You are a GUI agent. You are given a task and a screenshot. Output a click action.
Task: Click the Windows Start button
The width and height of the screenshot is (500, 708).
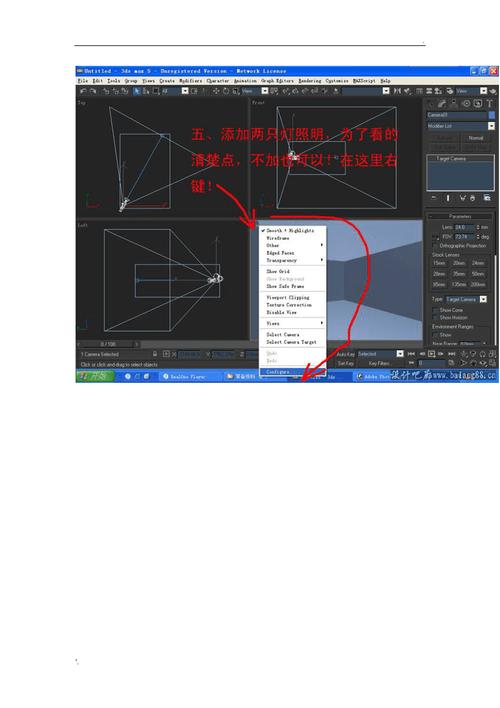pyautogui.click(x=94, y=376)
